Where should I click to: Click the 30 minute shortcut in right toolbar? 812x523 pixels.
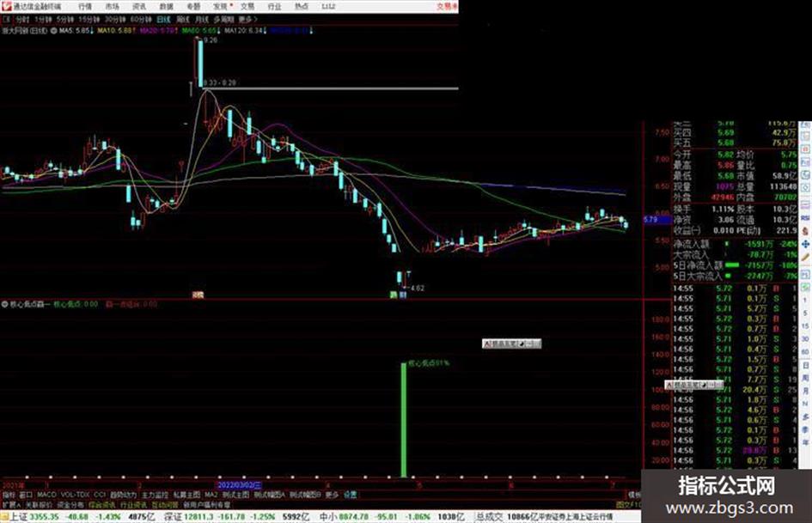805,339
